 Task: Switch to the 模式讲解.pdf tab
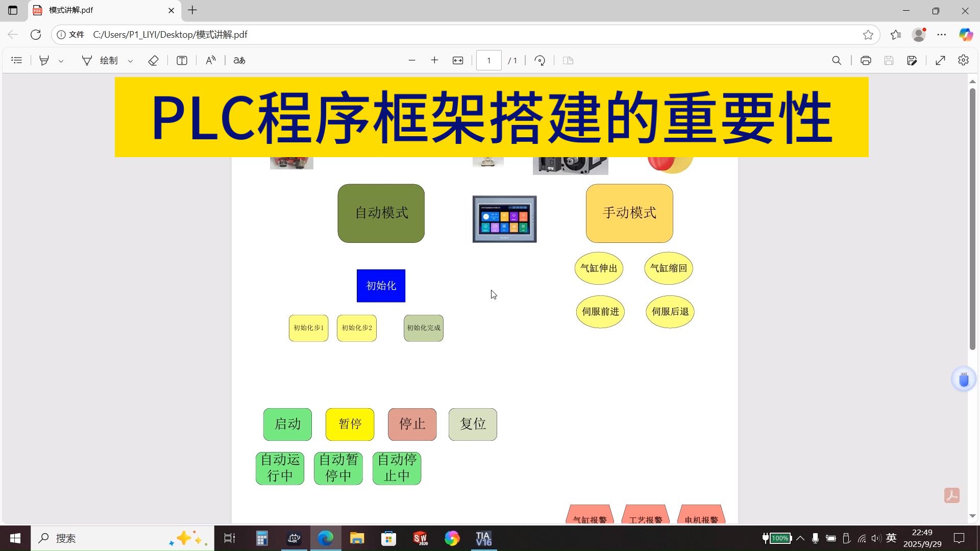(92, 10)
